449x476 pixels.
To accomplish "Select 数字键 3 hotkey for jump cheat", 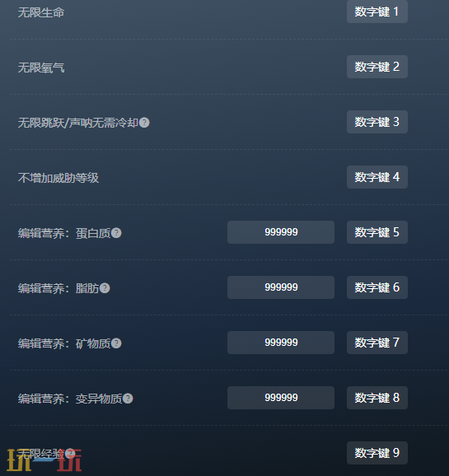I will tap(377, 122).
